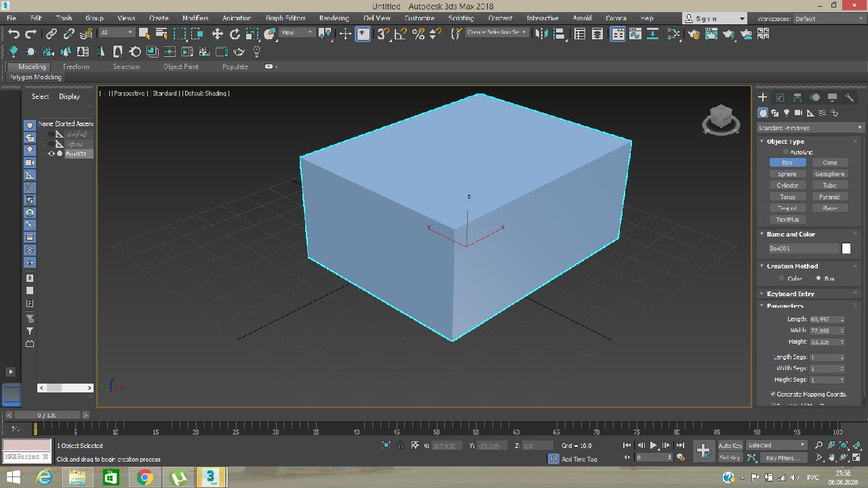This screenshot has width=868, height=488.
Task: Click the time slider showing 0 / 100
Action: (x=47, y=415)
